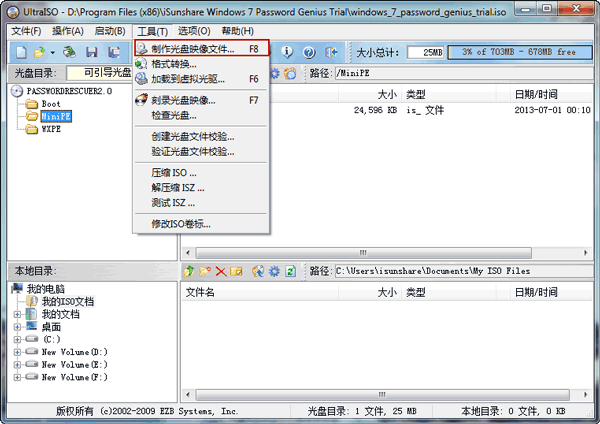Open the 文件(F) menu
This screenshot has width=600, height=424.
coord(26,31)
